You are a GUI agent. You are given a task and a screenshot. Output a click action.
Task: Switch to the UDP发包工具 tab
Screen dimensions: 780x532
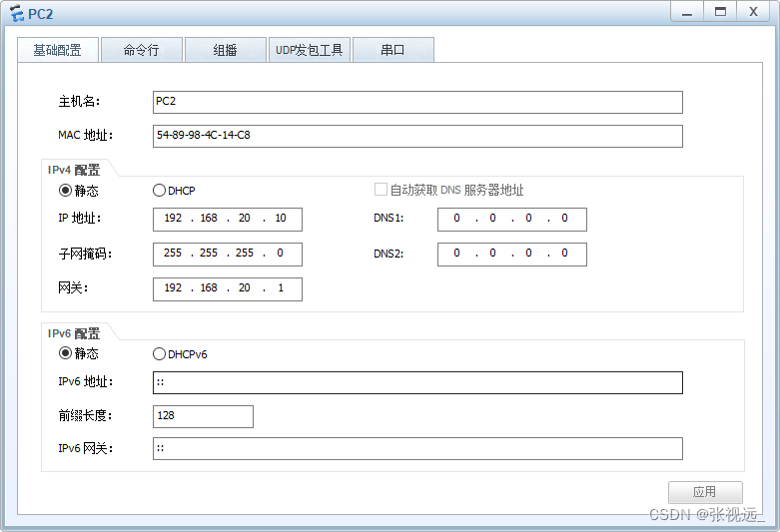(310, 50)
